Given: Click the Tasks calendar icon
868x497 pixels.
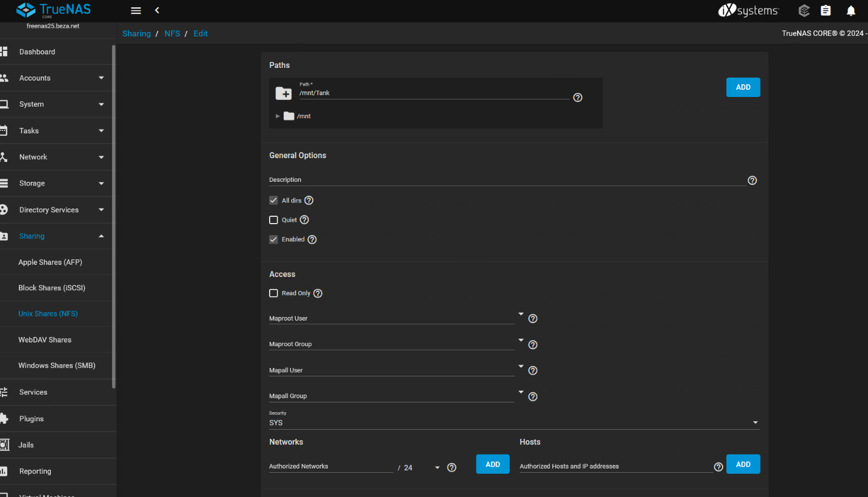Looking at the screenshot, I should tap(4, 130).
